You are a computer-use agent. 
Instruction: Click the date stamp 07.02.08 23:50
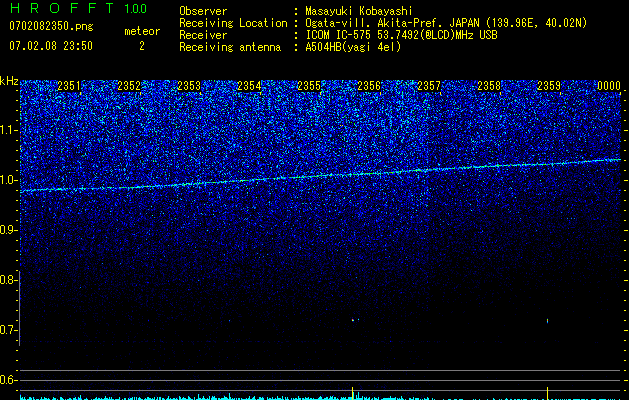point(51,46)
